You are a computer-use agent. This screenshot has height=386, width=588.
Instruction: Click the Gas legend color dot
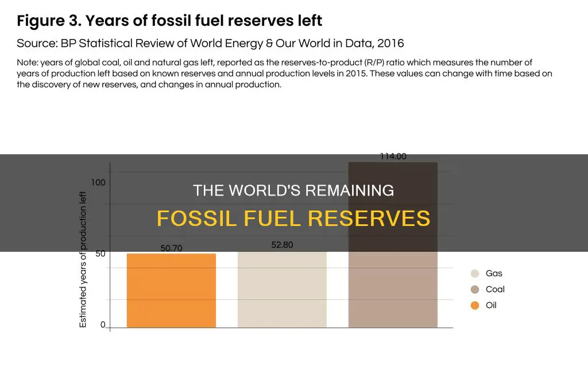(475, 274)
